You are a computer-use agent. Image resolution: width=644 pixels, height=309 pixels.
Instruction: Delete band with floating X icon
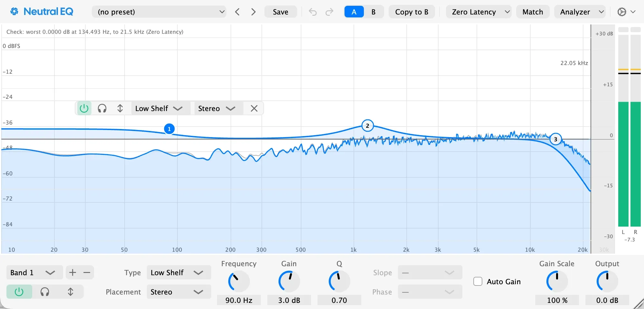(x=254, y=108)
